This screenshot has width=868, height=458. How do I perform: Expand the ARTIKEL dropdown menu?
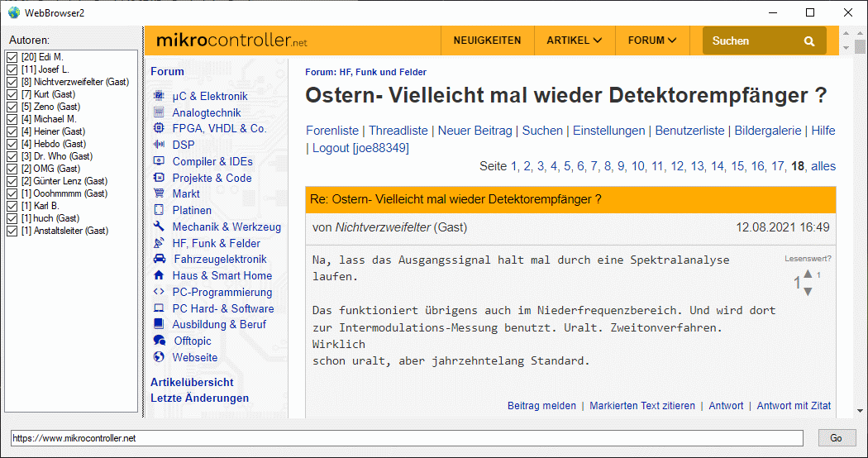click(574, 41)
